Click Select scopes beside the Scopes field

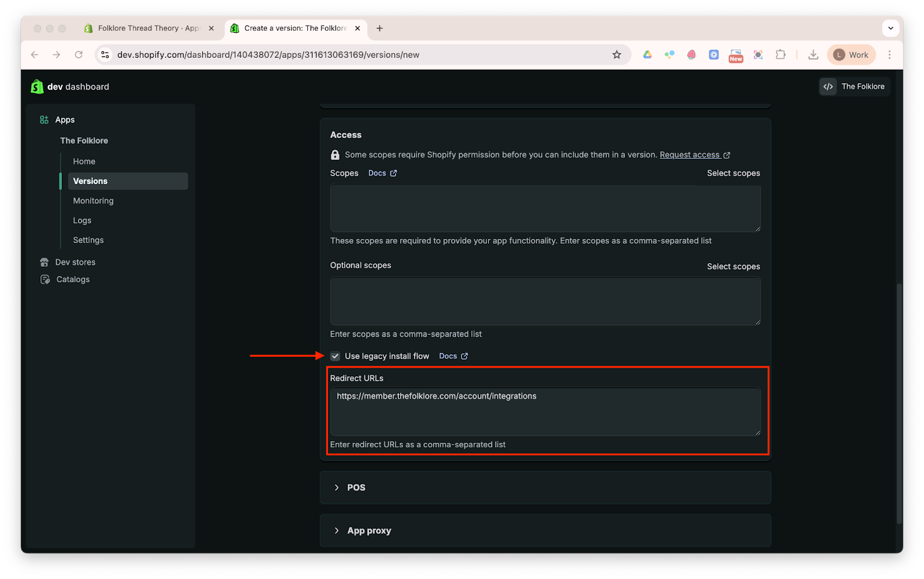pos(733,173)
